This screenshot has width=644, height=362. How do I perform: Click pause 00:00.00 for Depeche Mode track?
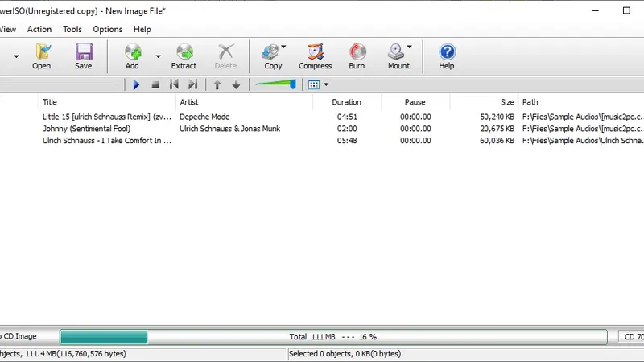[x=415, y=117]
